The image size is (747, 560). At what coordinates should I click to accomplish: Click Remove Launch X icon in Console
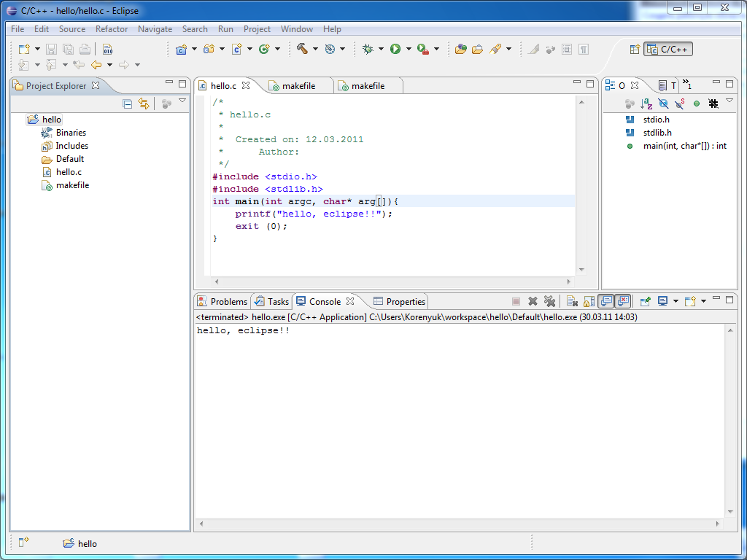pyautogui.click(x=533, y=301)
